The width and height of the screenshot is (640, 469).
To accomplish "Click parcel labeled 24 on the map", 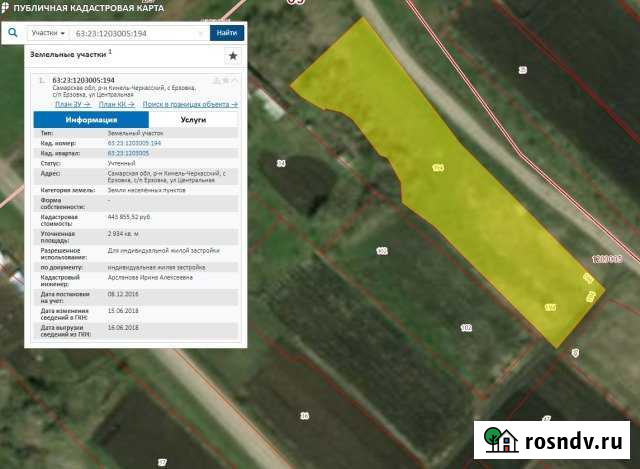I will tap(281, 162).
